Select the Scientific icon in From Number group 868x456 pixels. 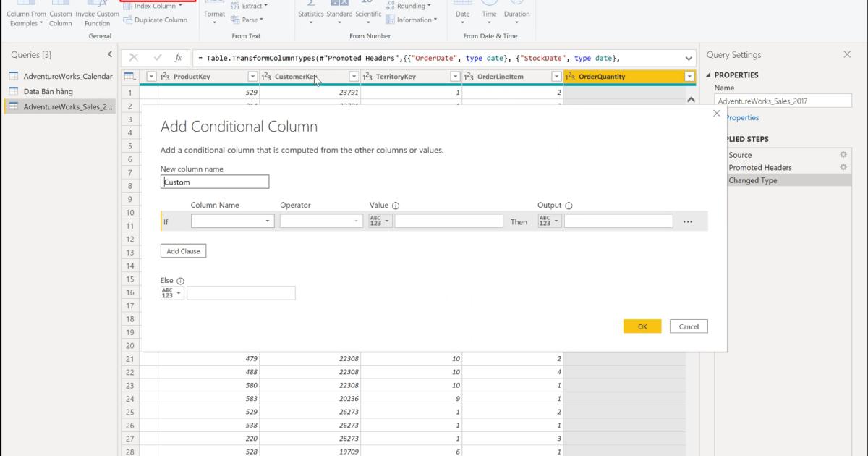tap(368, 12)
